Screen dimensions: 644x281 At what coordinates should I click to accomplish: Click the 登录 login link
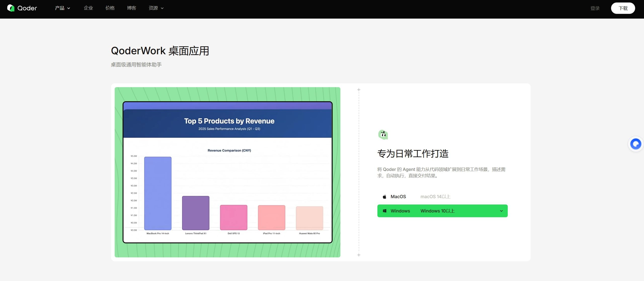(595, 8)
